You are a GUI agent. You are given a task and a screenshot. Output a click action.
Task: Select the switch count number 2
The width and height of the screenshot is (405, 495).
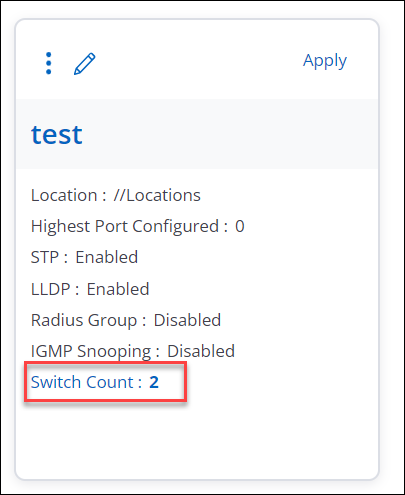point(154,382)
